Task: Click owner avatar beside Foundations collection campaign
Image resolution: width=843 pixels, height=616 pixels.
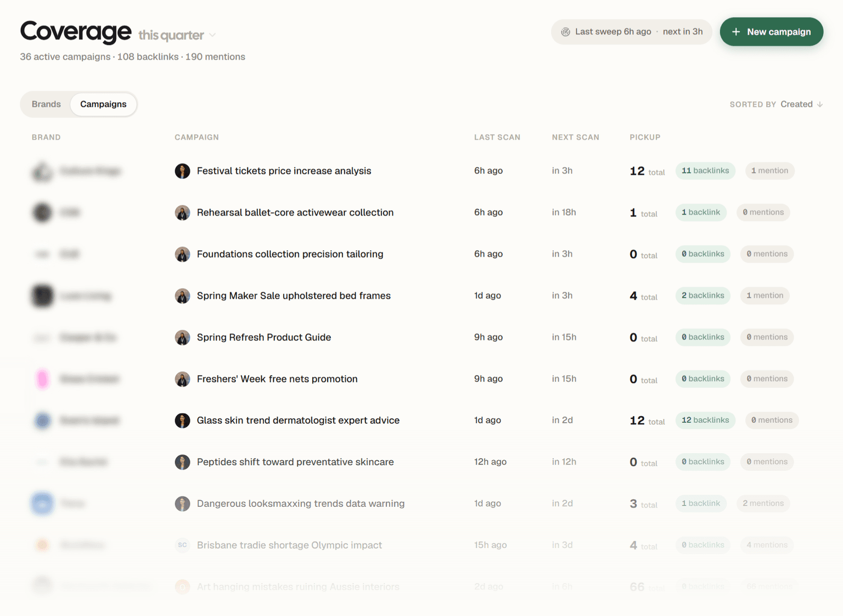Action: point(182,255)
